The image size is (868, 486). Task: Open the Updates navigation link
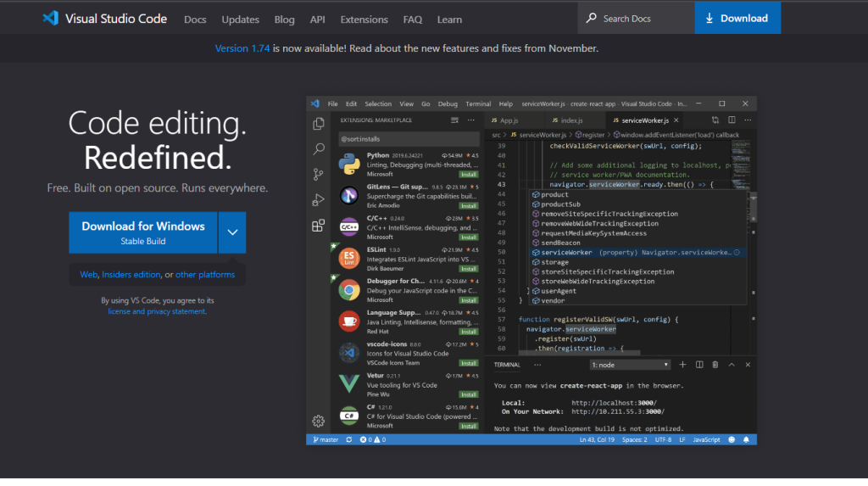(240, 20)
